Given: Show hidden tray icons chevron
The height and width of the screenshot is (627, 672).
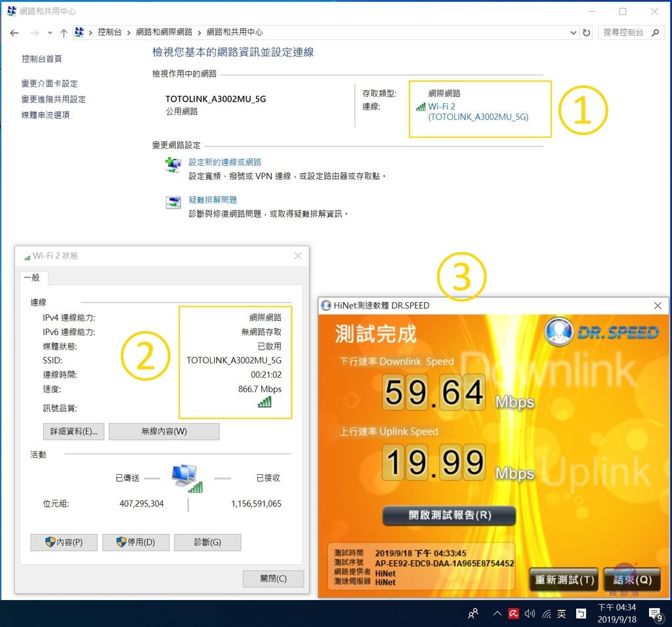Looking at the screenshot, I should click(497, 614).
